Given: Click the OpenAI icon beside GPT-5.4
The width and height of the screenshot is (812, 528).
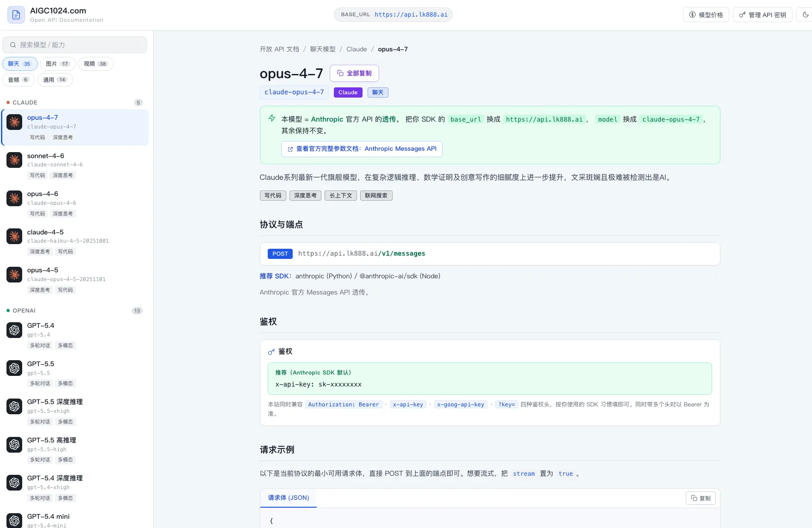Looking at the screenshot, I should (14, 330).
